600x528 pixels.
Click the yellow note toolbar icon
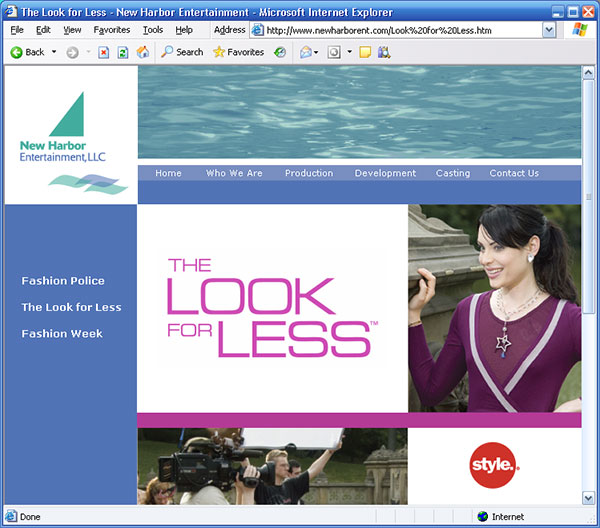pyautogui.click(x=365, y=52)
